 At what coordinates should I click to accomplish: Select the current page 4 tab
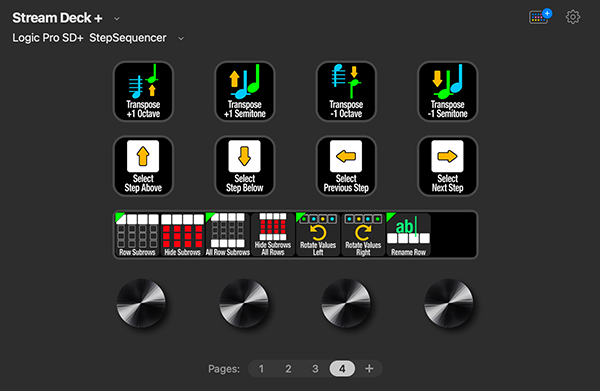click(342, 369)
